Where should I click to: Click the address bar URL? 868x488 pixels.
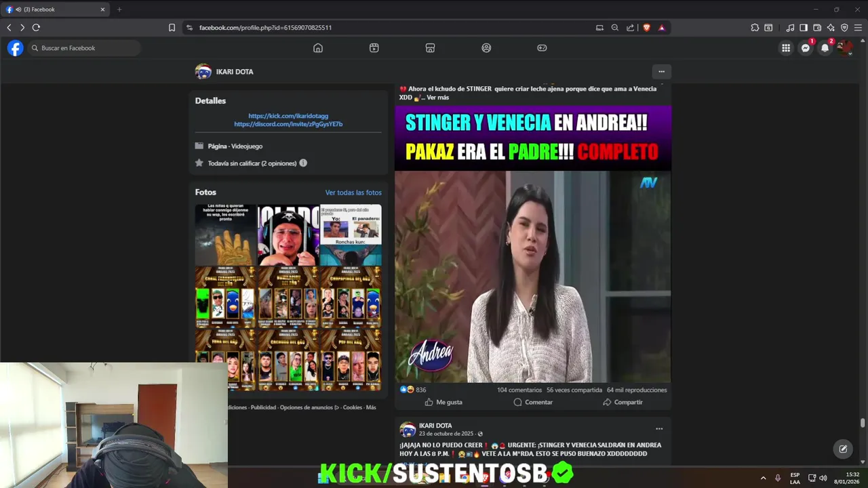click(x=265, y=28)
